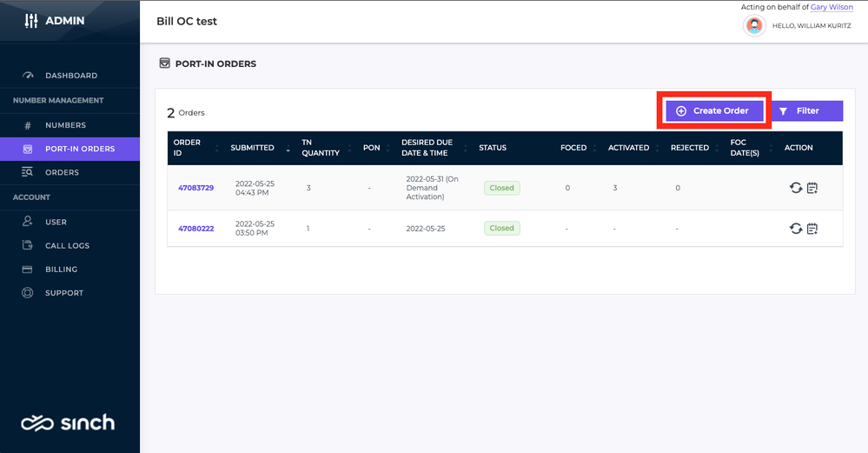This screenshot has width=868, height=453.
Task: Click refresh icon for order 47083729
Action: coord(796,188)
